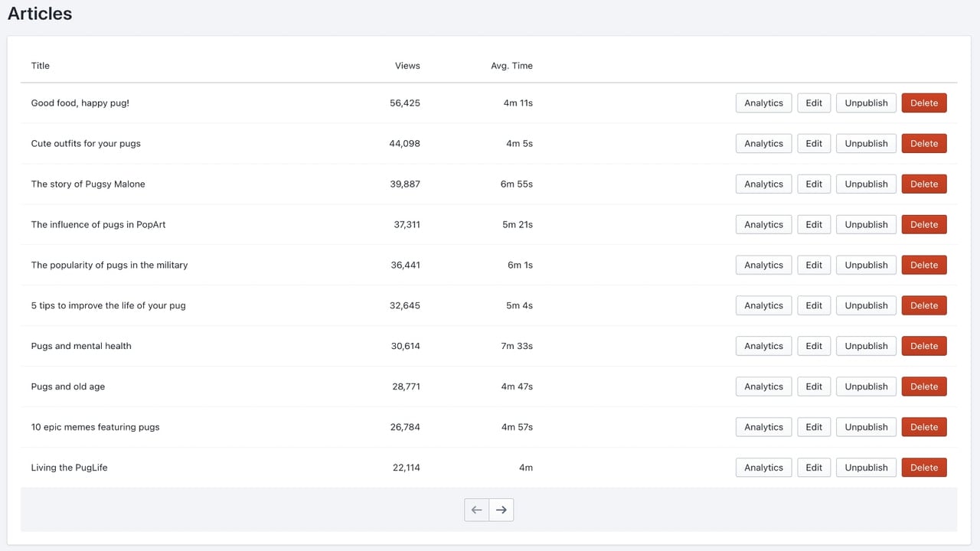
Task: Click the average time '7m 33s'
Action: tap(517, 347)
